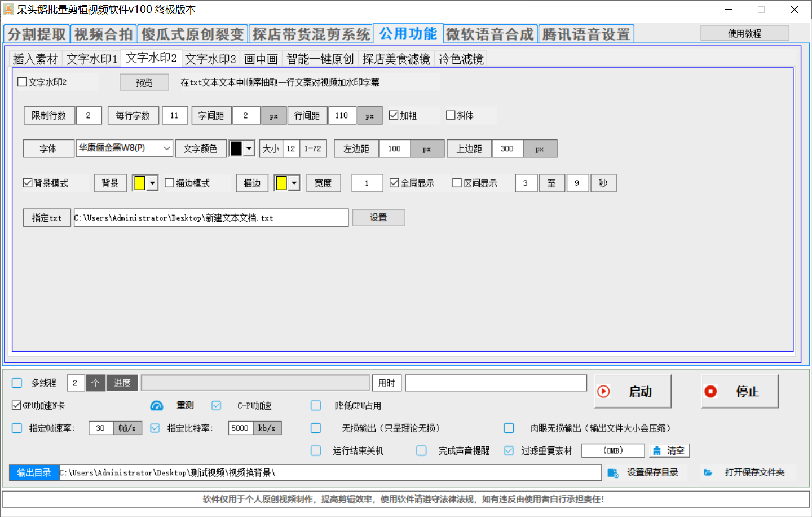Click the 停止 stop button

[740, 391]
